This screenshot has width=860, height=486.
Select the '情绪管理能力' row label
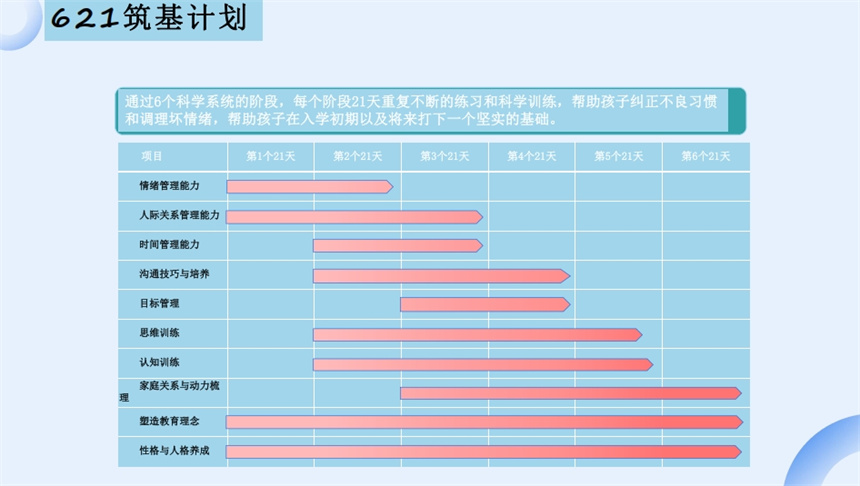169,186
